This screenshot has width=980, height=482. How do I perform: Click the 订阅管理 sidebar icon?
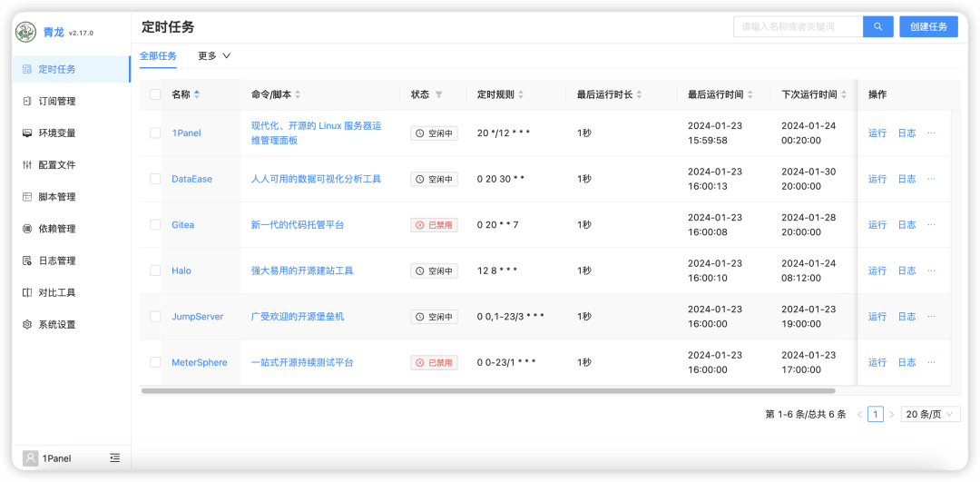27,102
